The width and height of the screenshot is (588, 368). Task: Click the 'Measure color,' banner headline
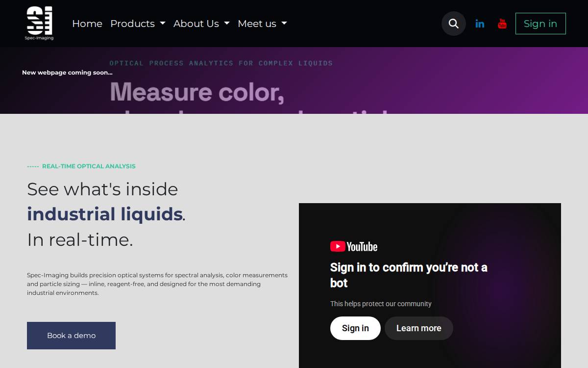197,92
